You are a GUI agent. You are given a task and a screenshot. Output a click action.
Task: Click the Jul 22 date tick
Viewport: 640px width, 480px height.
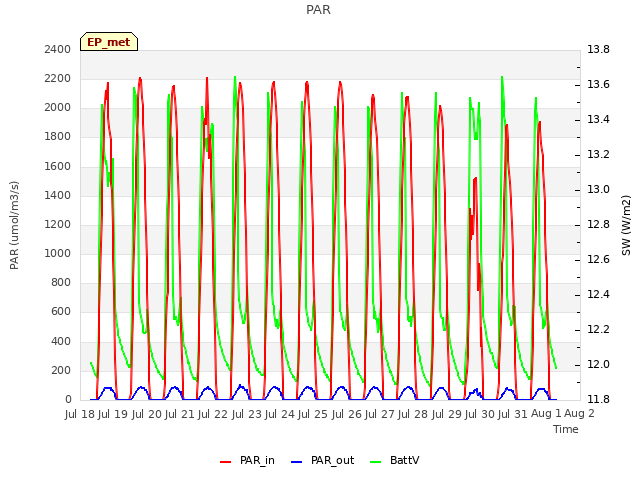coord(213,414)
